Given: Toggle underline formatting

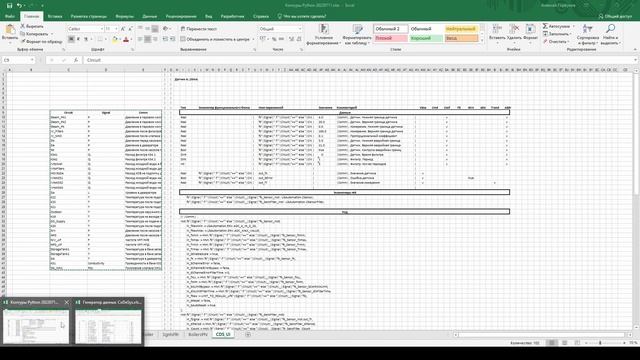Looking at the screenshot, I should [x=86, y=39].
